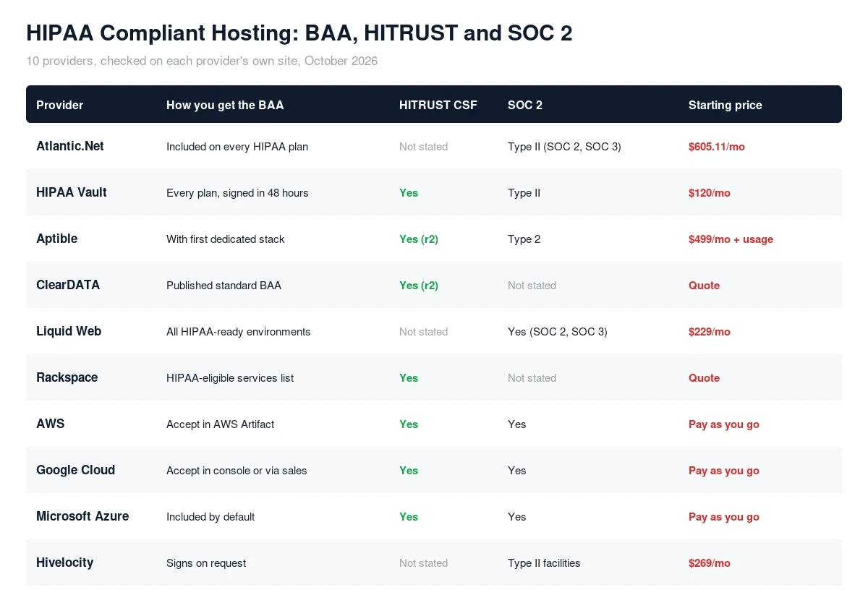868x603 pixels.
Task: Click HIPAA Vault's green HITRUST 'Yes'
Action: (409, 193)
